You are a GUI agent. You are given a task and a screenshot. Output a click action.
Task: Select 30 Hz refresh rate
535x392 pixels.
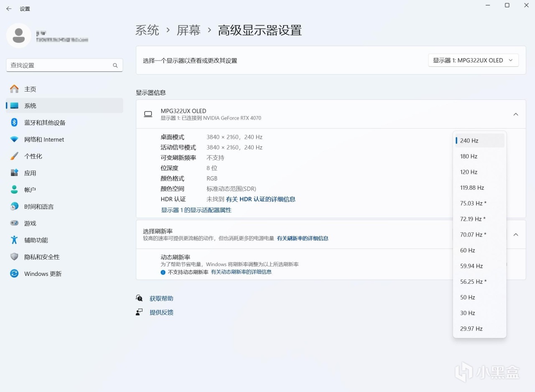tap(479, 313)
